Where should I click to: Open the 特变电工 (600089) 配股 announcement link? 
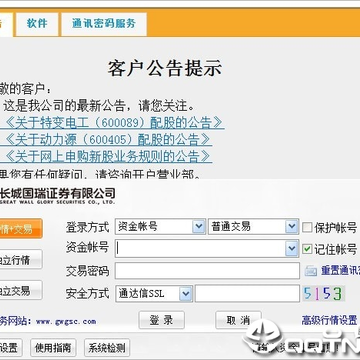point(112,123)
